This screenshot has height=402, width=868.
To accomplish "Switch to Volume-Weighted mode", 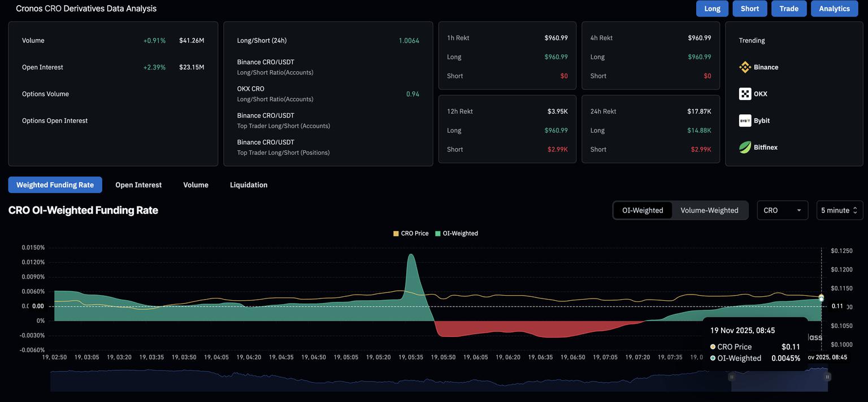I will point(709,210).
